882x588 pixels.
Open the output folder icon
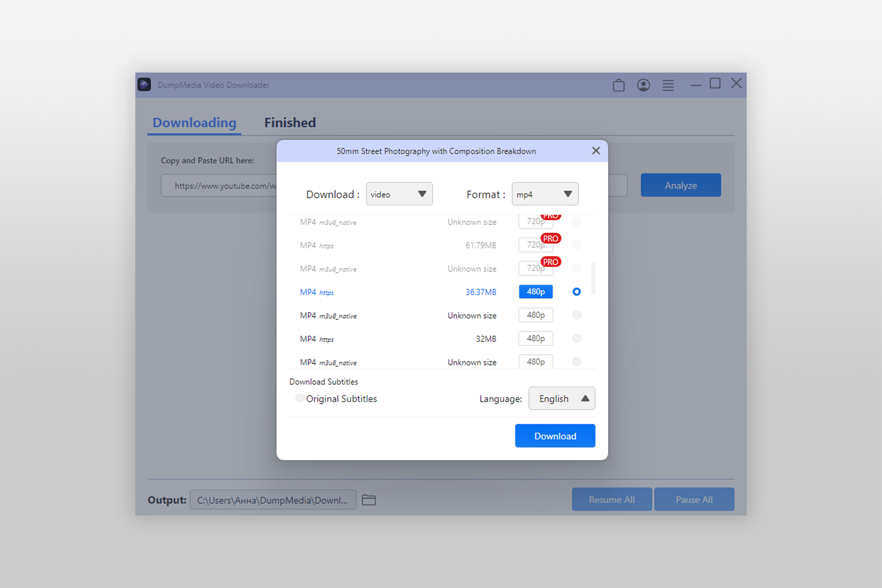tap(368, 500)
